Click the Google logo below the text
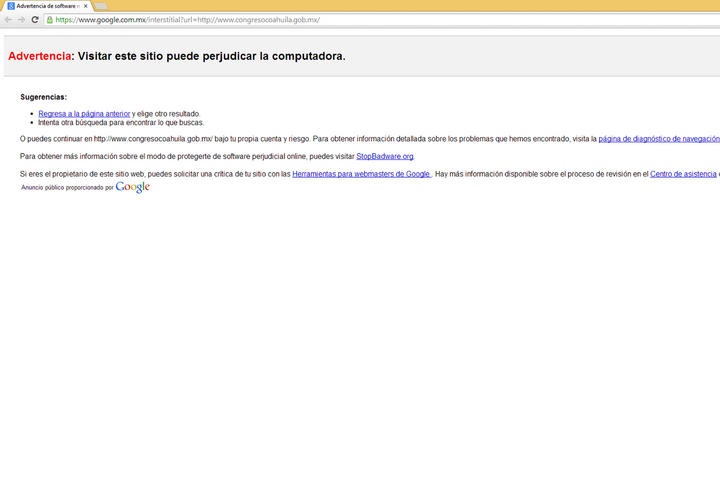 point(133,187)
